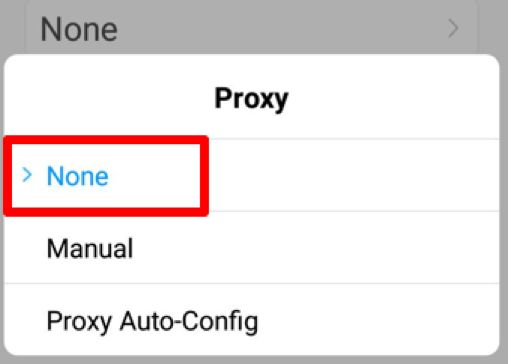508x364 pixels.
Task: Click the red-outlined None entry
Action: pyautogui.click(x=106, y=176)
